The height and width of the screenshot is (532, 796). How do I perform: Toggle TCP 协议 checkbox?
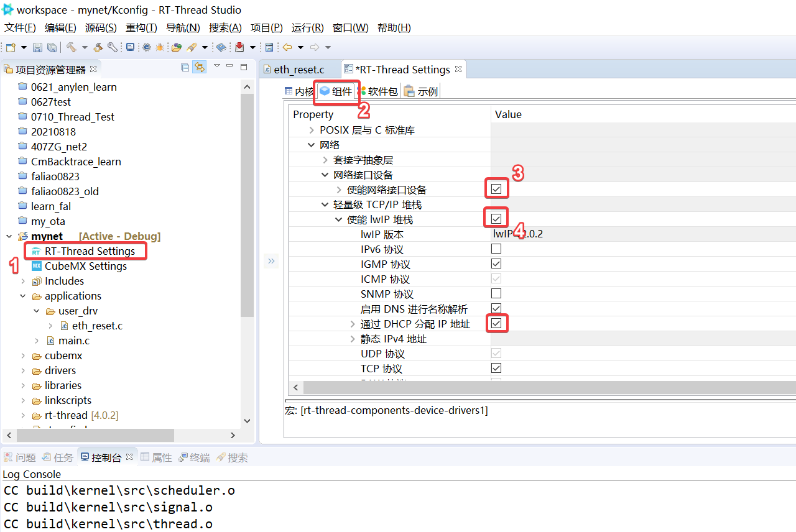click(x=496, y=368)
